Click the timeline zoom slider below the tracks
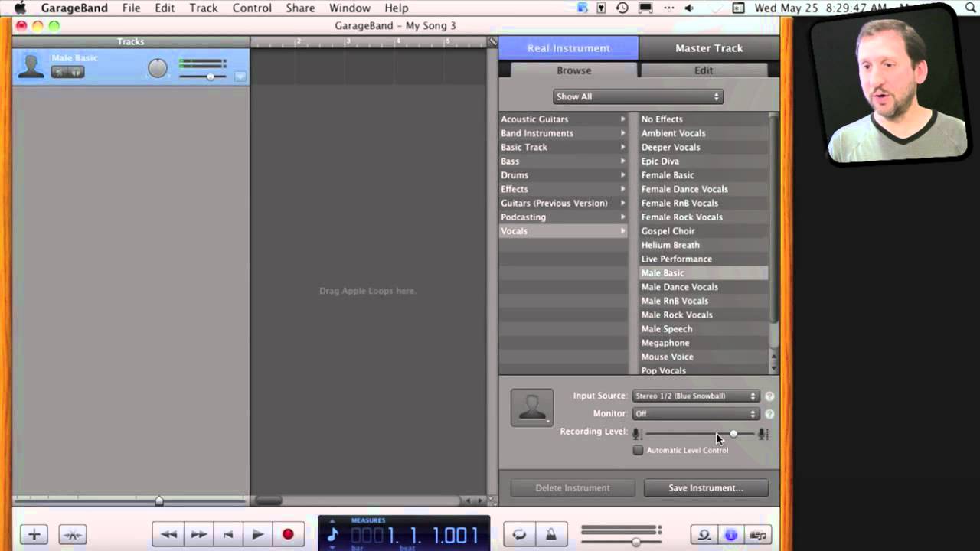This screenshot has width=980, height=551. pyautogui.click(x=131, y=500)
